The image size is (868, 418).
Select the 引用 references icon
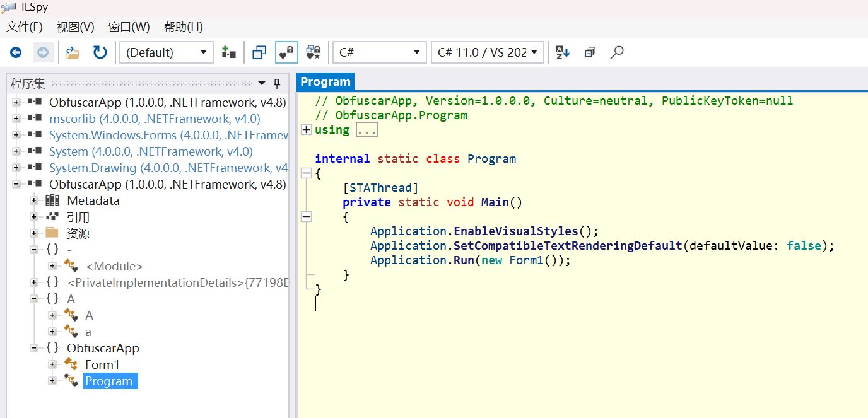point(52,217)
